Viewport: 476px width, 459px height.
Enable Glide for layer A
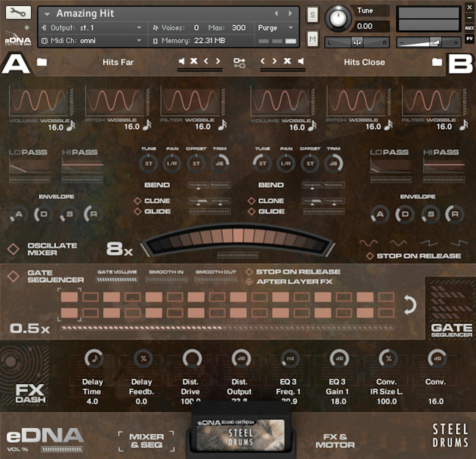click(138, 211)
